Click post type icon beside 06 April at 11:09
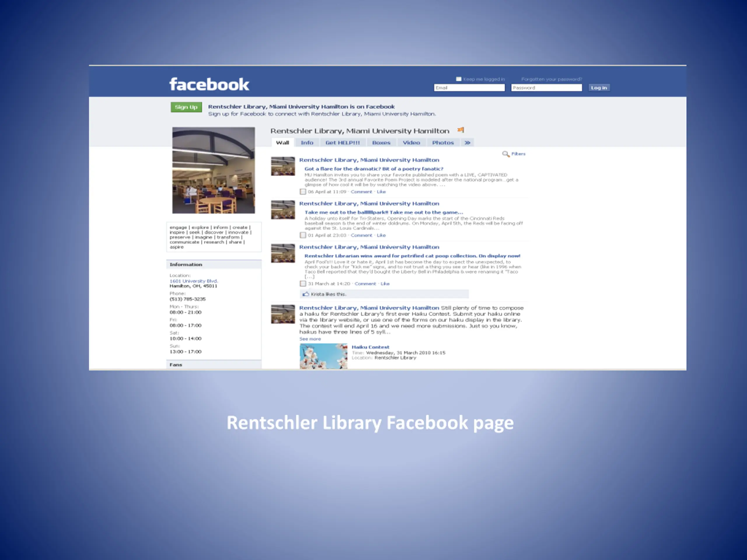The image size is (747, 560). [303, 192]
